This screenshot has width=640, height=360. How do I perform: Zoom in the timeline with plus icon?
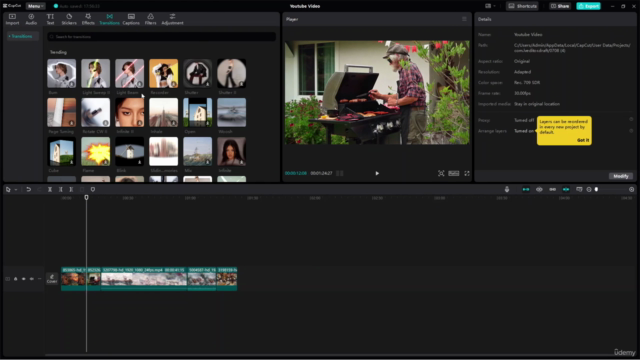click(x=631, y=190)
